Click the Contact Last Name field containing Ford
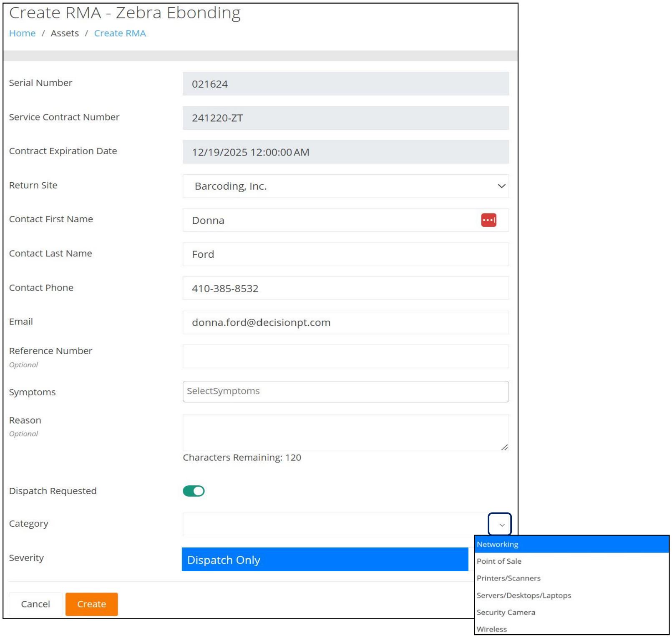This screenshot has width=672, height=638. tap(345, 254)
